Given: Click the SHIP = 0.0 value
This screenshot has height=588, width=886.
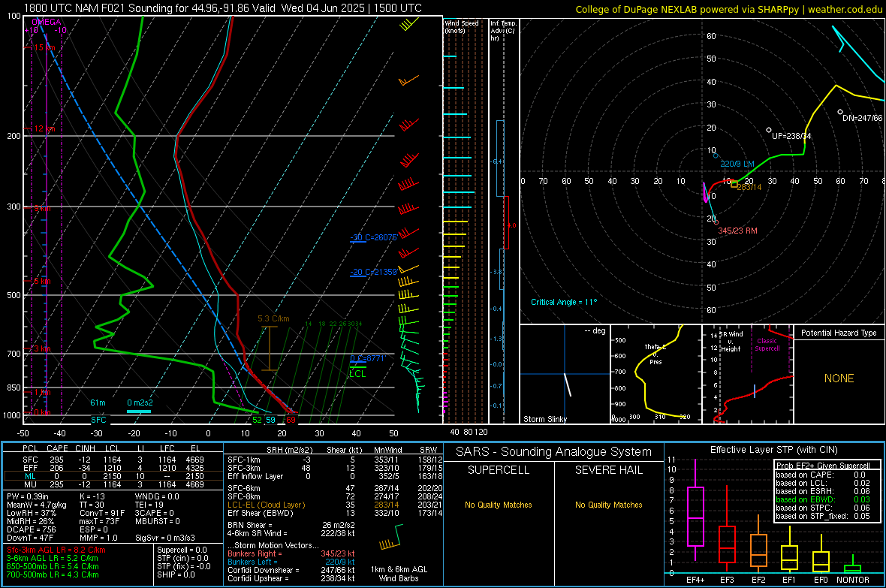Looking at the screenshot, I should [x=176, y=574].
